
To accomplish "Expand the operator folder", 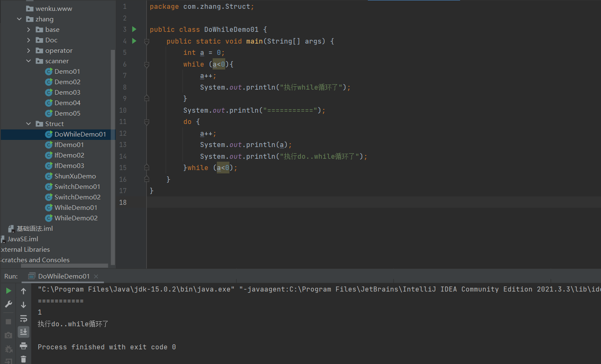I will (x=29, y=50).
